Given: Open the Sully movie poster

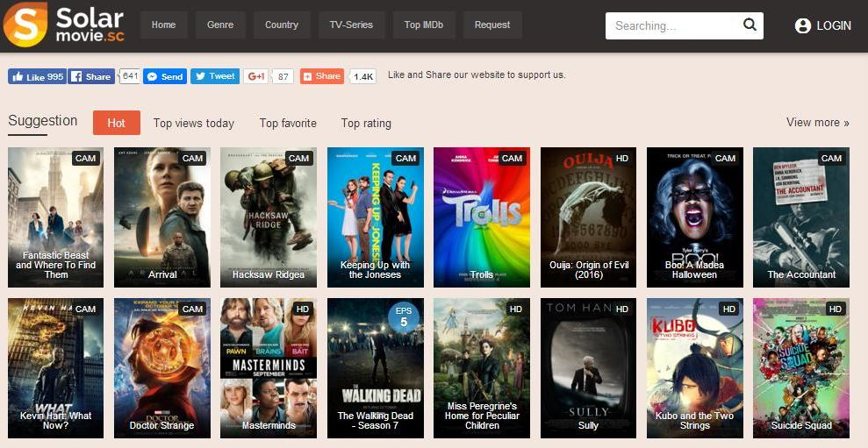Looking at the screenshot, I should point(588,368).
